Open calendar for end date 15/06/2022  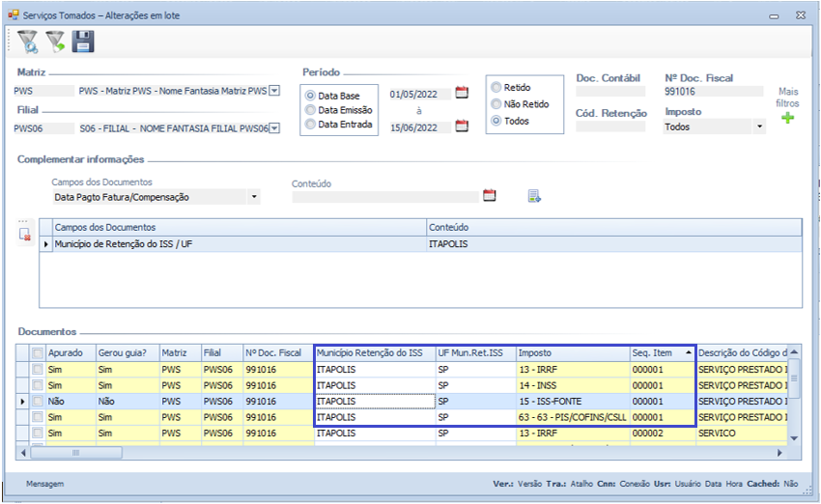point(462,126)
